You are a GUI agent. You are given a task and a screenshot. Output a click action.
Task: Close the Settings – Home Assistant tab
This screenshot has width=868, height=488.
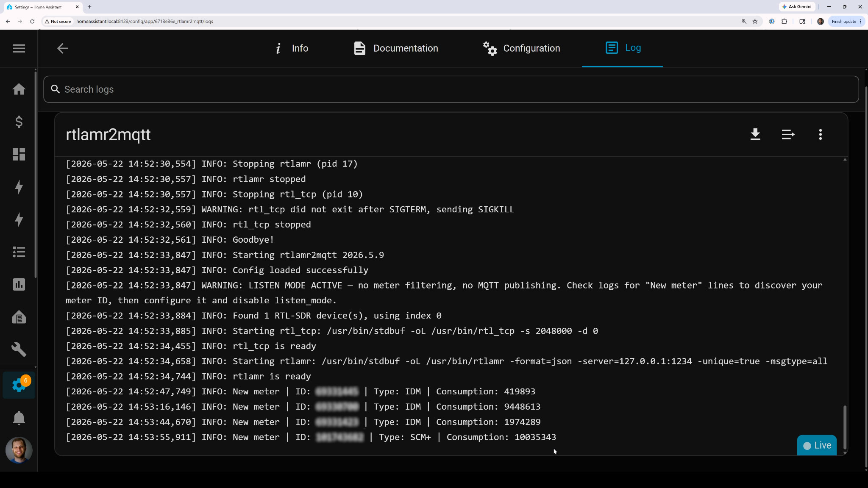click(x=77, y=7)
